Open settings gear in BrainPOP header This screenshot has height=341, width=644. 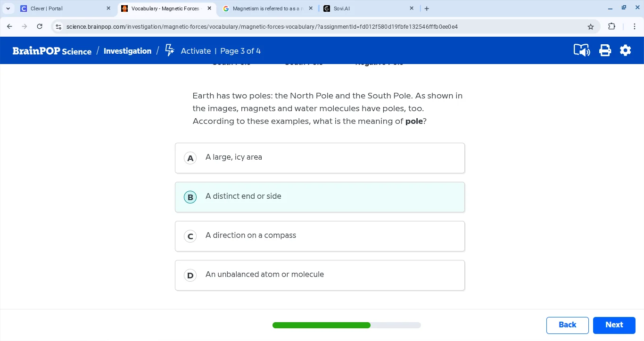pyautogui.click(x=625, y=50)
